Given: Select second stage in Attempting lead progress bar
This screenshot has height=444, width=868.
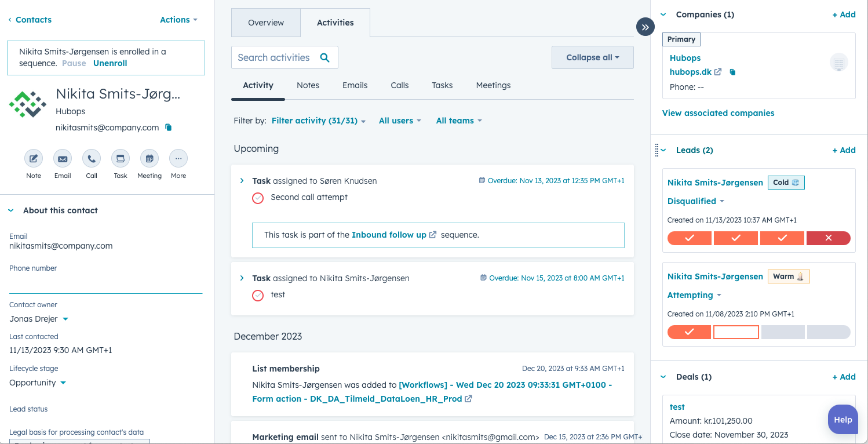Looking at the screenshot, I should click(x=736, y=332).
